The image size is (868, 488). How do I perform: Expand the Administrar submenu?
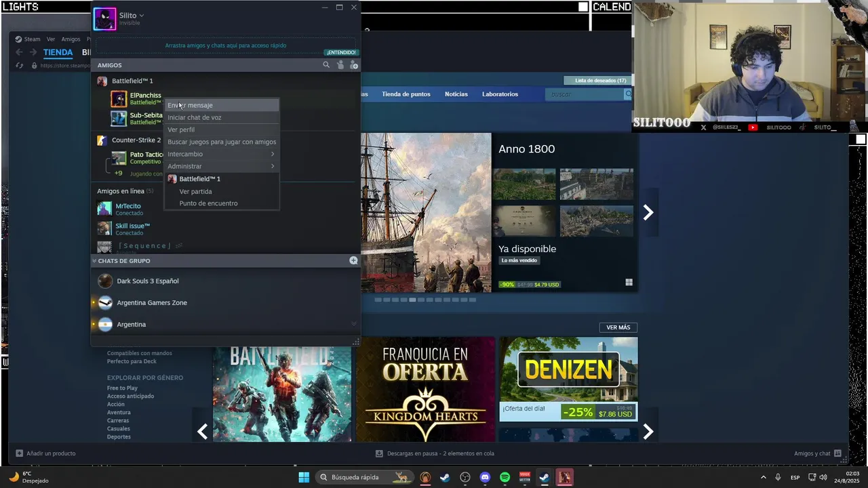(222, 166)
